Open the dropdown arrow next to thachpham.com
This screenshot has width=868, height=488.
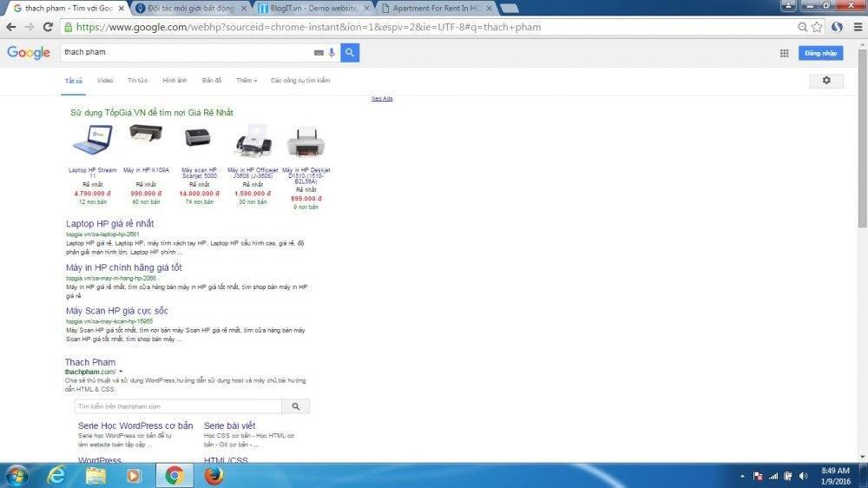[x=121, y=372]
